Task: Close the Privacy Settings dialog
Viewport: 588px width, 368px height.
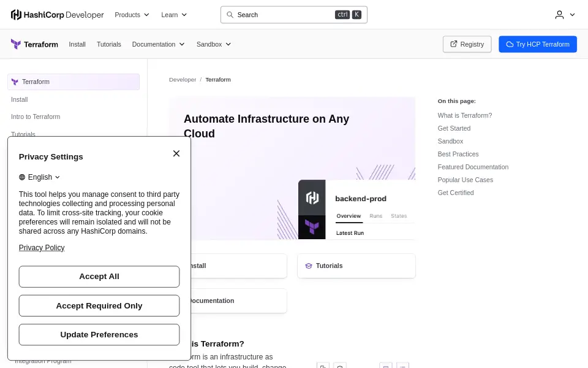Action: [176, 153]
